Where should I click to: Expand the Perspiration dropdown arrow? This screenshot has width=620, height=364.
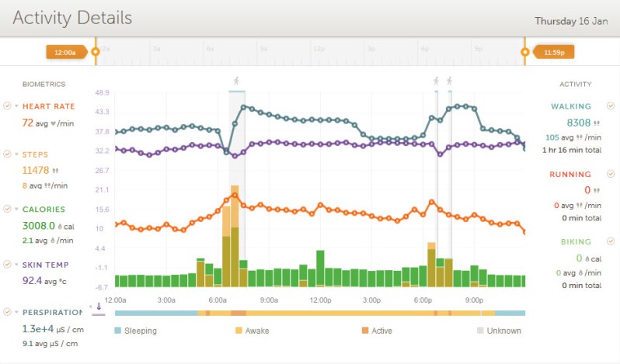point(16,312)
